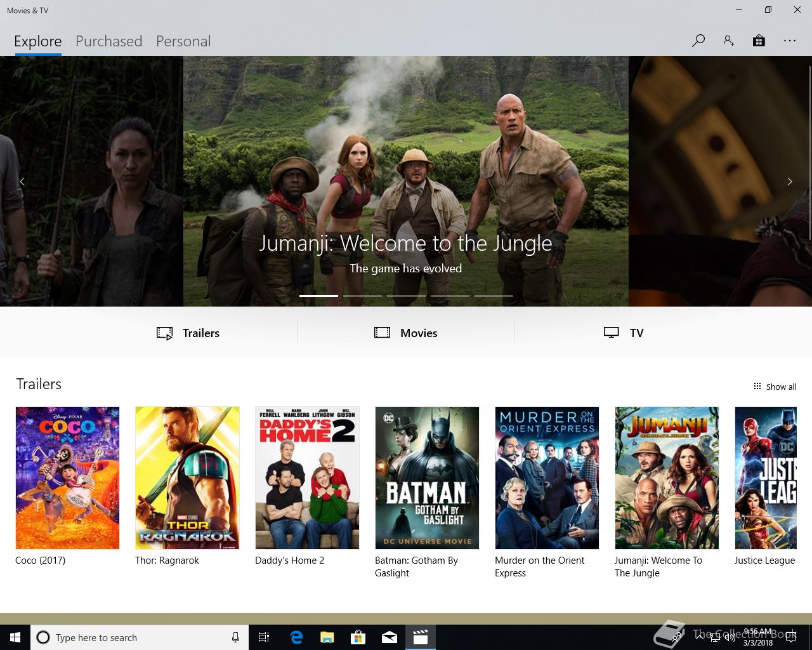The image size is (812, 650).
Task: Click the 'Daddy's Home 2' title text
Action: [x=289, y=560]
